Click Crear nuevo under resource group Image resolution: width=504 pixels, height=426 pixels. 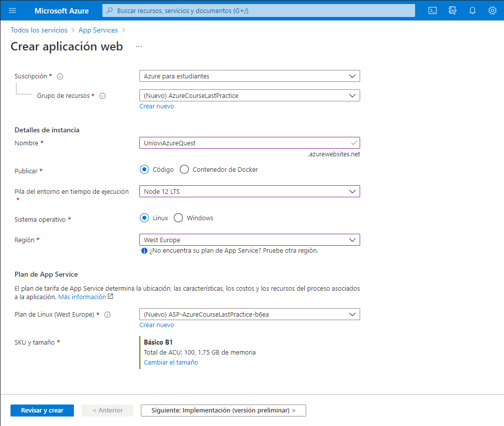pyautogui.click(x=156, y=106)
